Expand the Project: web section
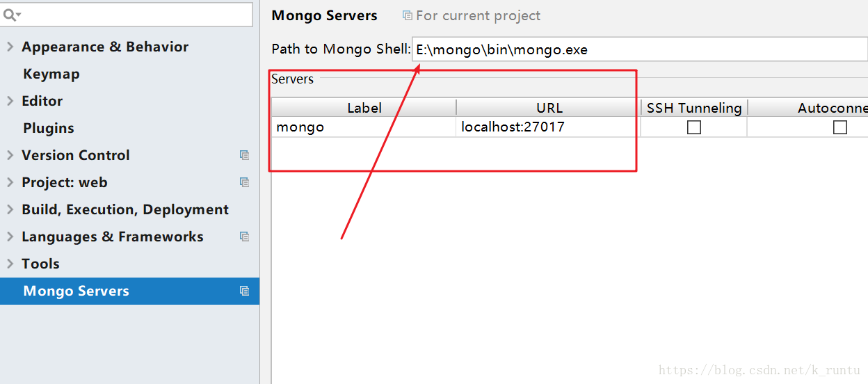The height and width of the screenshot is (384, 868). 10,182
